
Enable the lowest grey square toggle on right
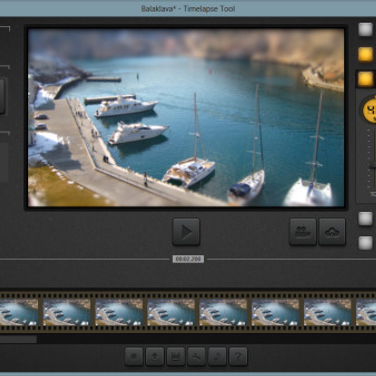pos(365,243)
